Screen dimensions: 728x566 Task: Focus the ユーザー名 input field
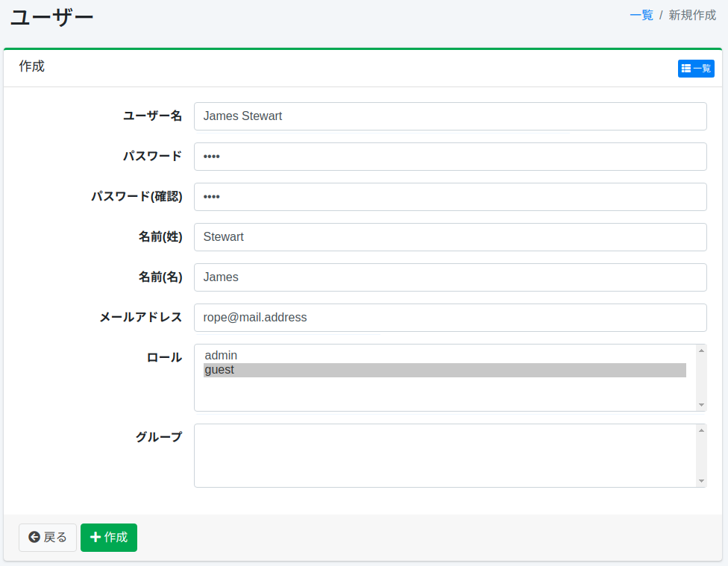point(450,116)
